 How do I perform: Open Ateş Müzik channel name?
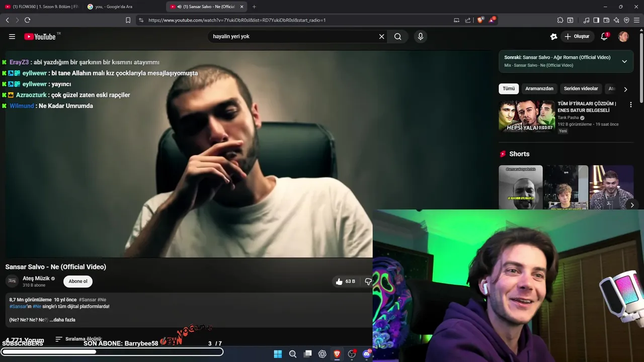coord(36,279)
